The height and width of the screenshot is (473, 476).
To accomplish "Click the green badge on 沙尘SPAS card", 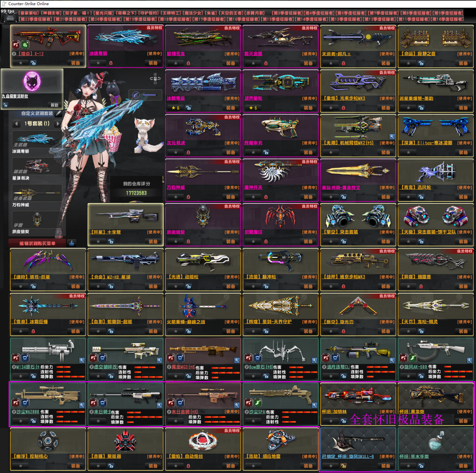I will 257,403.
